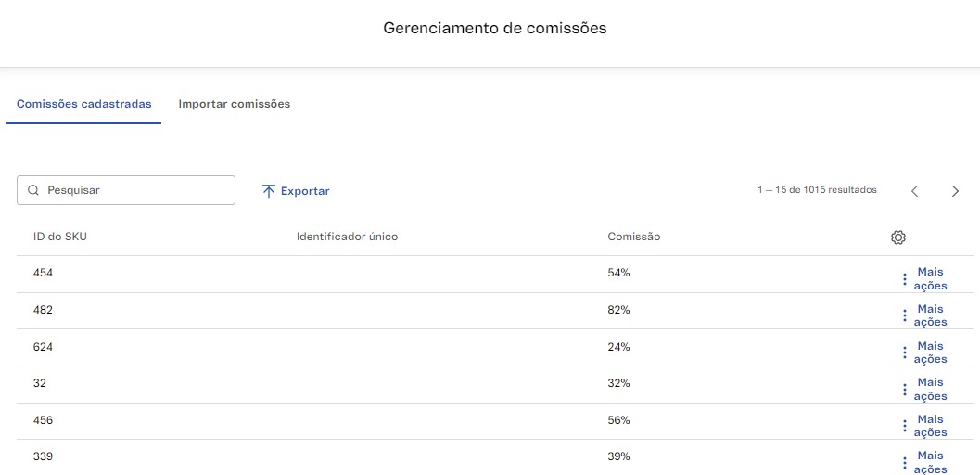The width and height of the screenshot is (980, 475).
Task: Go to next results page arrow
Action: click(955, 191)
